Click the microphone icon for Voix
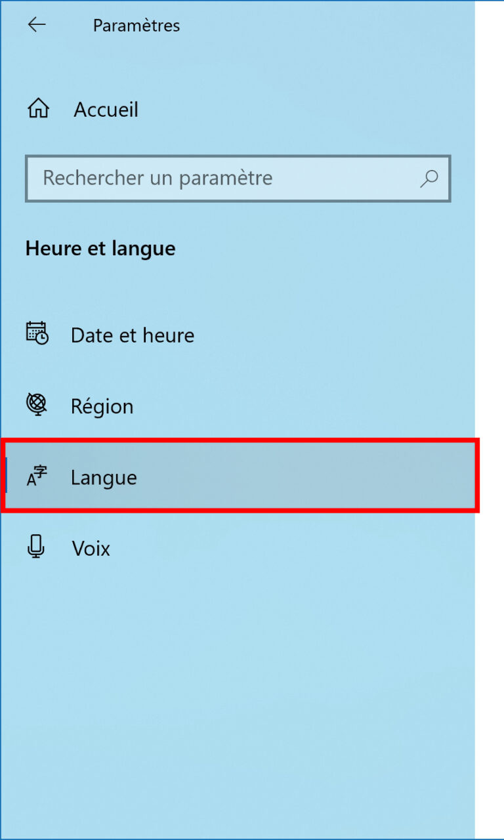This screenshot has width=504, height=840. [37, 546]
